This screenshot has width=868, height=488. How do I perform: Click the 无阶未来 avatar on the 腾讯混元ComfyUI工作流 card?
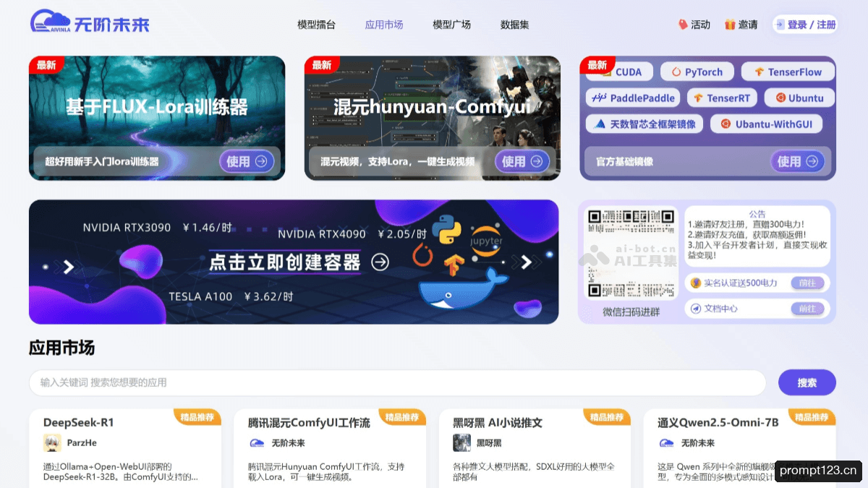pos(257,442)
